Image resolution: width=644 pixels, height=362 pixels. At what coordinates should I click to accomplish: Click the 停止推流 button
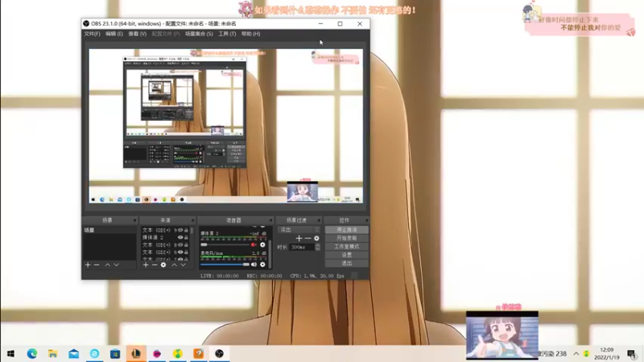point(347,230)
